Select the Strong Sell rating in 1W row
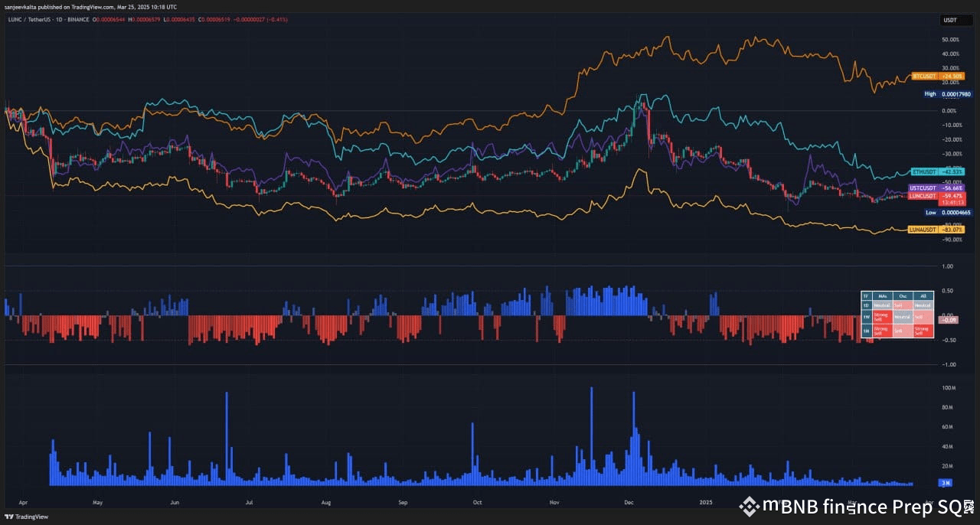This screenshot has height=525, width=980. coord(882,317)
